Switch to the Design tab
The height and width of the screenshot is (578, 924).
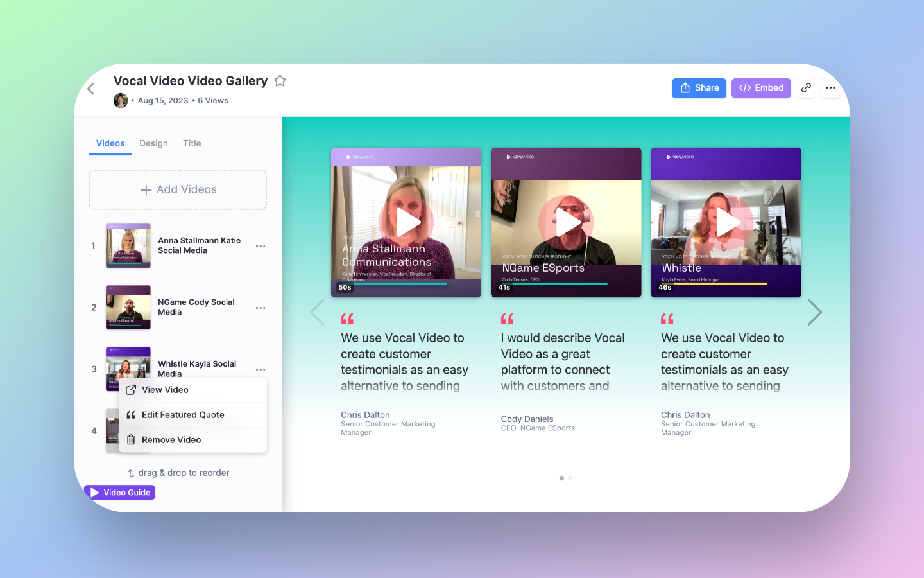(153, 143)
